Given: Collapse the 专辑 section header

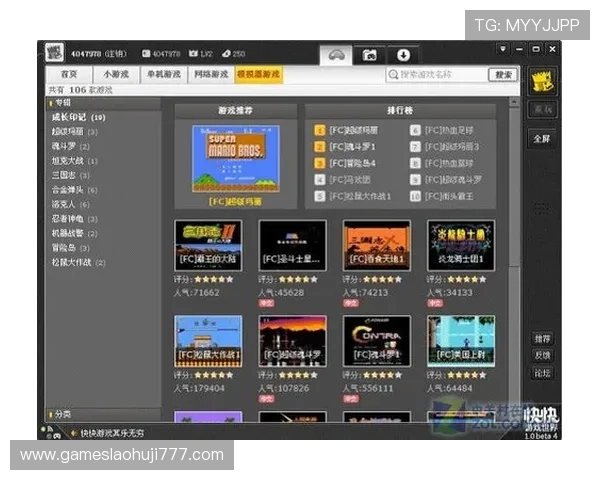Looking at the screenshot, I should [x=103, y=103].
